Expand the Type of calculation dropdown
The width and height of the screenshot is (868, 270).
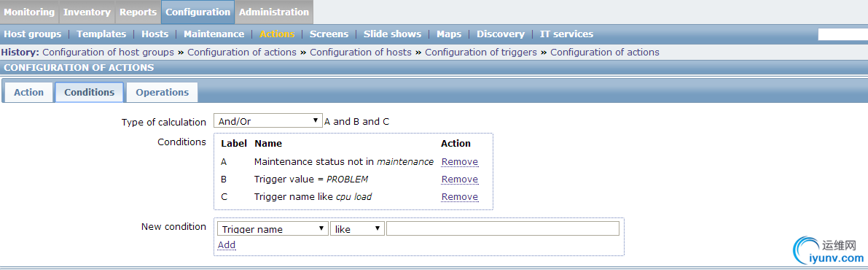pyautogui.click(x=268, y=121)
